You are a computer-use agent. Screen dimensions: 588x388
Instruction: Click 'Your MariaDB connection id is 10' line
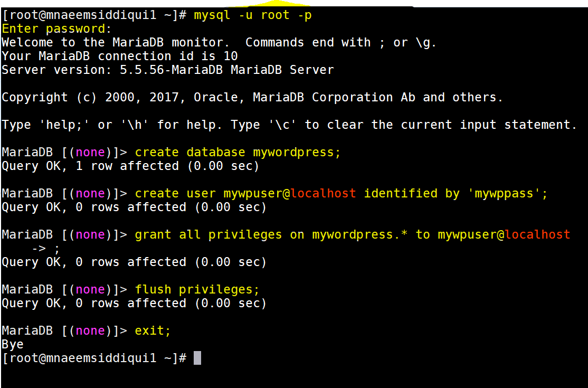pos(120,56)
